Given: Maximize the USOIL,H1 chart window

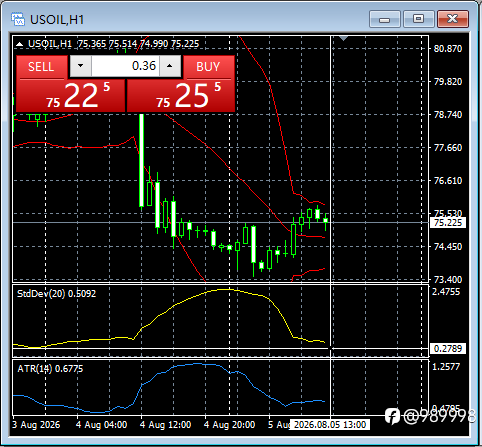Looking at the screenshot, I should click(x=418, y=19).
